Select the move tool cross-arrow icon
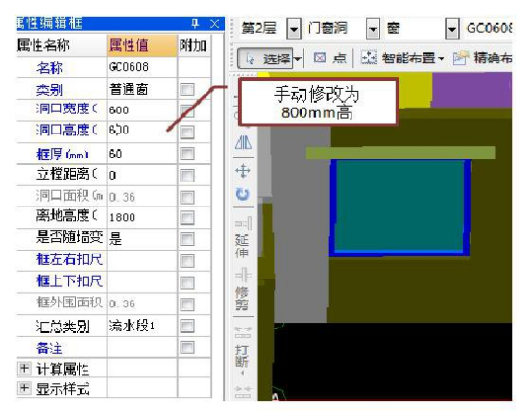 point(243,171)
